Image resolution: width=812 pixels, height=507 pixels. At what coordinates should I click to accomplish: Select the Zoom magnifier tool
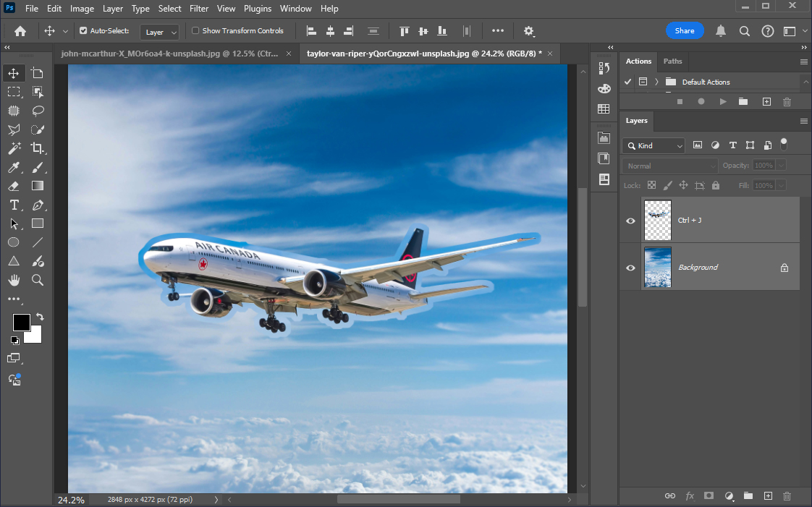click(38, 280)
